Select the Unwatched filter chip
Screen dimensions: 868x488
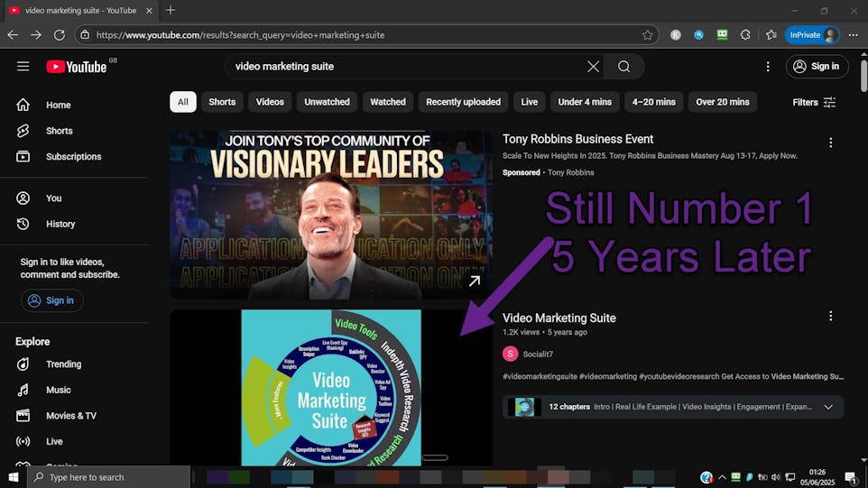327,102
